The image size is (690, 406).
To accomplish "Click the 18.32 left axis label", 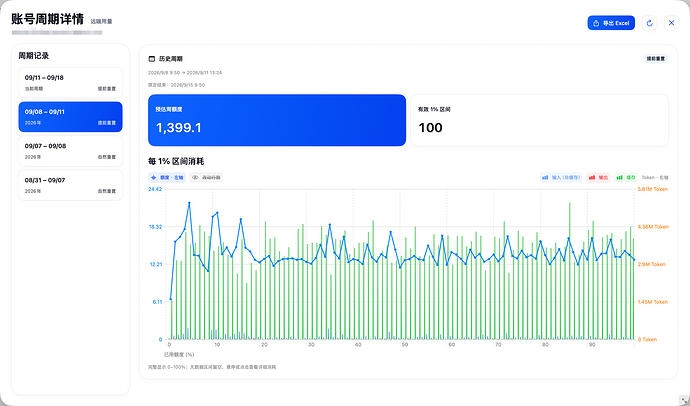I will coord(155,227).
